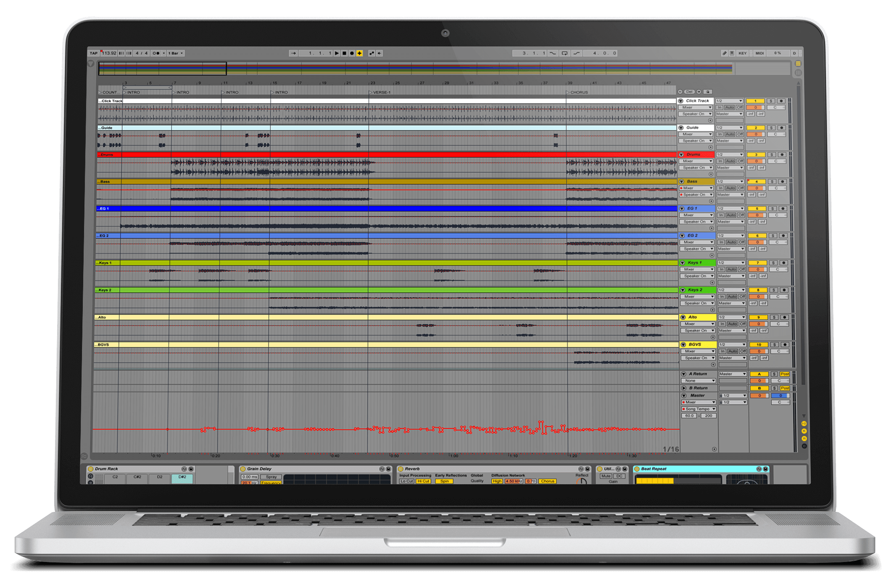This screenshot has height=588, width=891.
Task: Open Guide track Speaker On dropdown
Action: coord(697,141)
